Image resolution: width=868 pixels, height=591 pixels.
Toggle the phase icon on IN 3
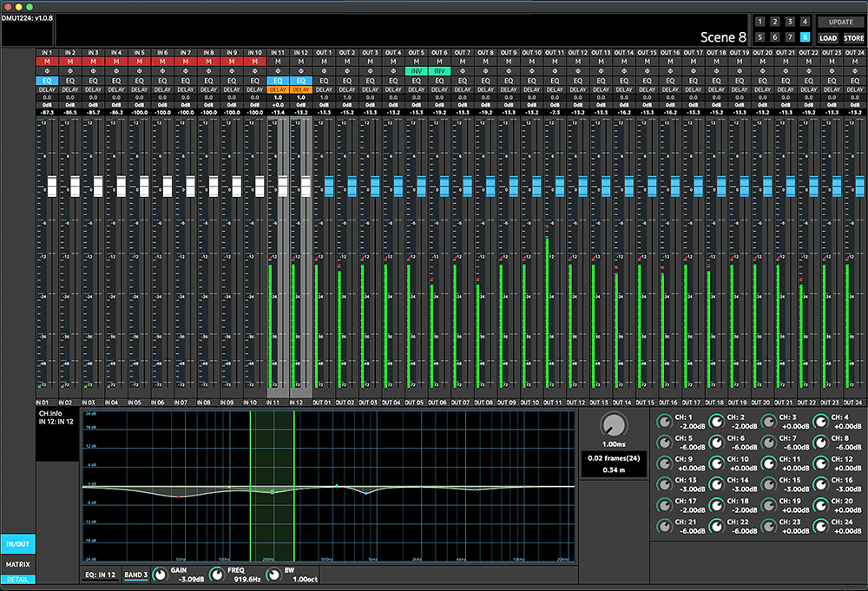[x=93, y=71]
